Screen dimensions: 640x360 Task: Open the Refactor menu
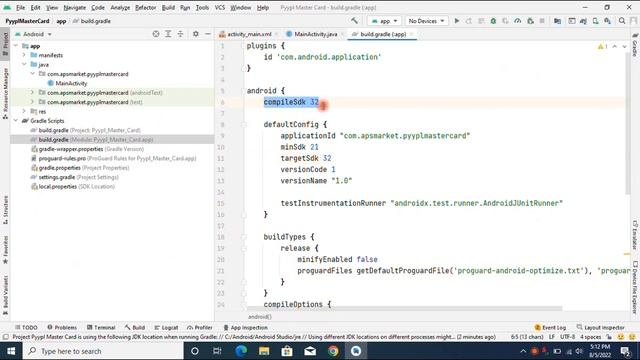click(x=146, y=7)
